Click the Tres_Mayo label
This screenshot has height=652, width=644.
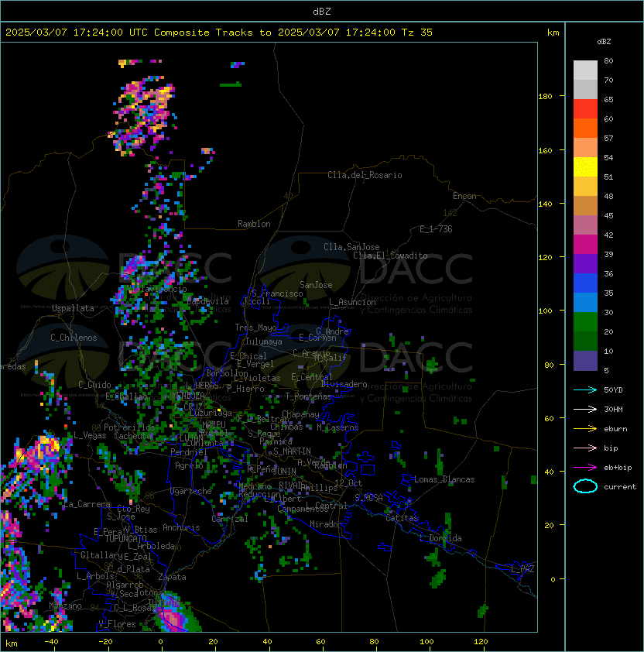tap(255, 328)
